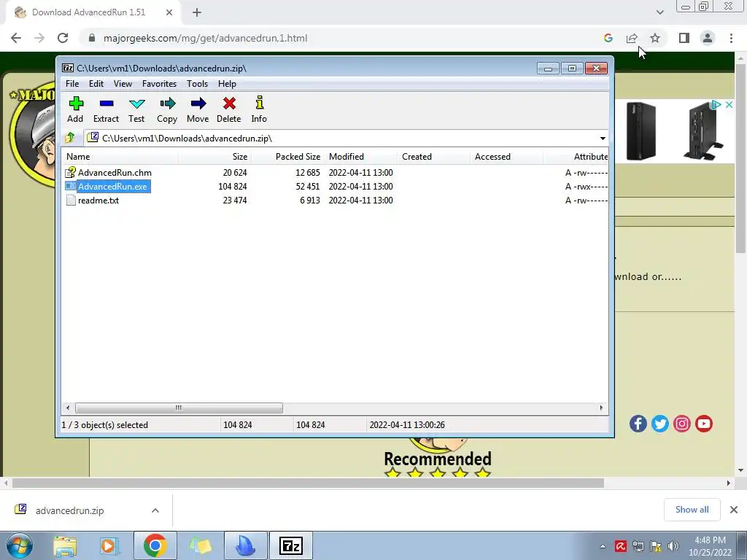Select the readme.txt file icon
Viewport: 747px width, 560px height.
coord(71,201)
